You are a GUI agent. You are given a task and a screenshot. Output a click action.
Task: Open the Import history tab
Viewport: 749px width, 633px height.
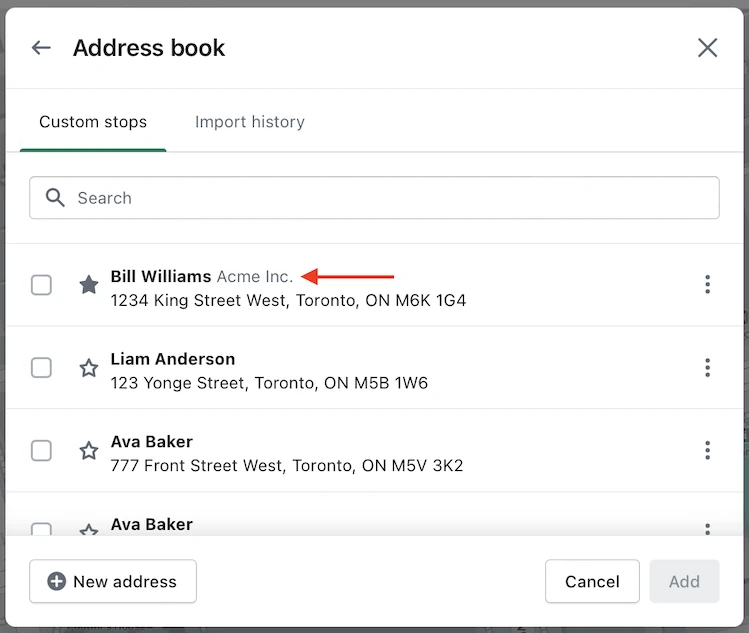tap(250, 122)
